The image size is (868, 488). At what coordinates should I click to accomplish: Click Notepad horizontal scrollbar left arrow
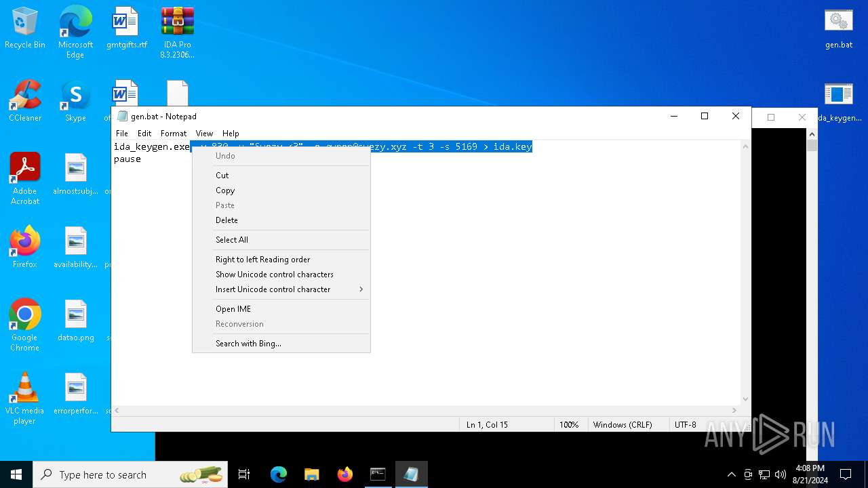(117, 410)
